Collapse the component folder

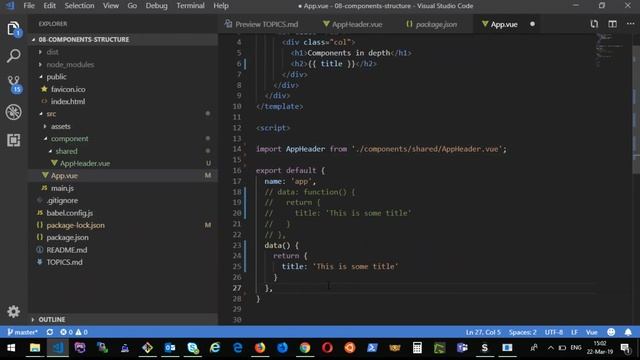tap(122, 139)
